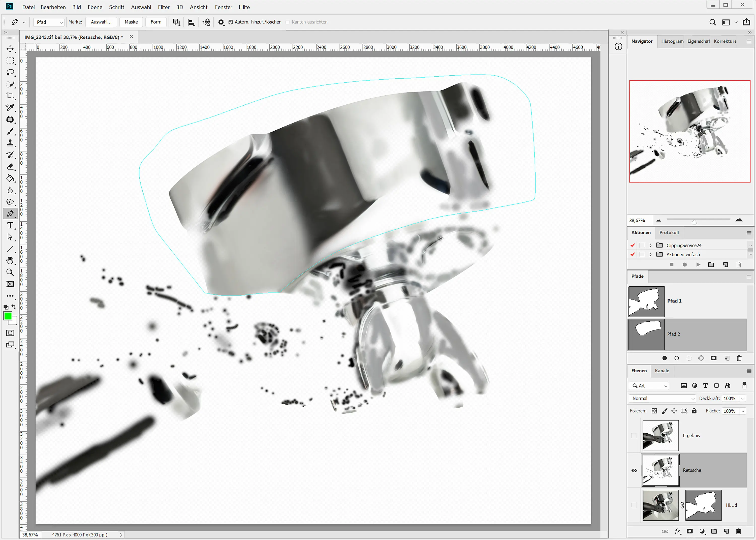Screen dimensions: 756x540
Task: Select the Crop tool
Action: (x=10, y=96)
